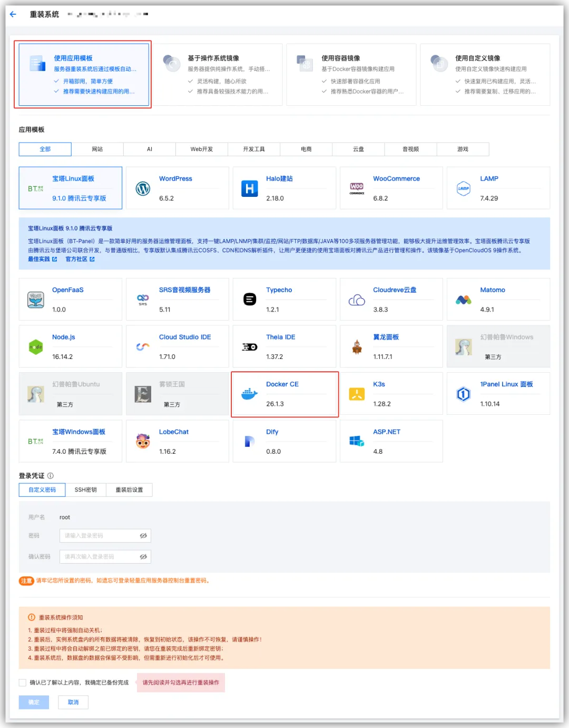Screen dimensions: 569x728
Task: Open the AI template category tab
Action: tap(150, 149)
